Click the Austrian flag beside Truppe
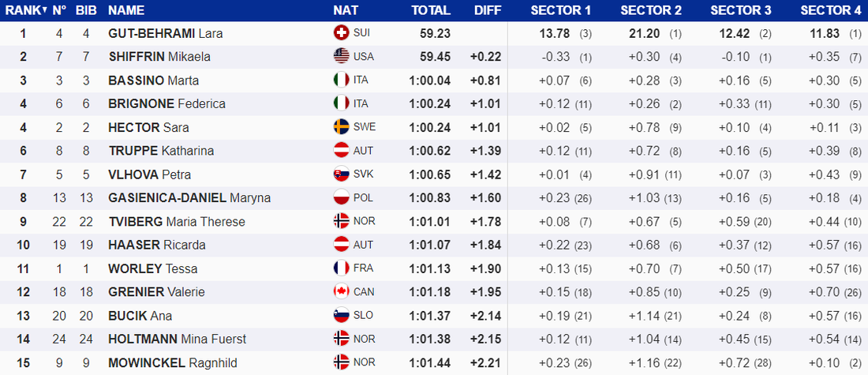This screenshot has height=375, width=868. pyautogui.click(x=341, y=151)
